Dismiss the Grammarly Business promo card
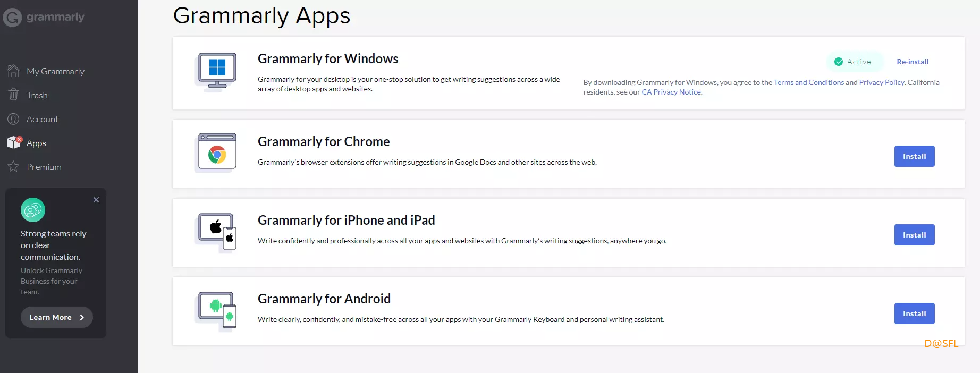The width and height of the screenshot is (980, 373). (x=96, y=200)
